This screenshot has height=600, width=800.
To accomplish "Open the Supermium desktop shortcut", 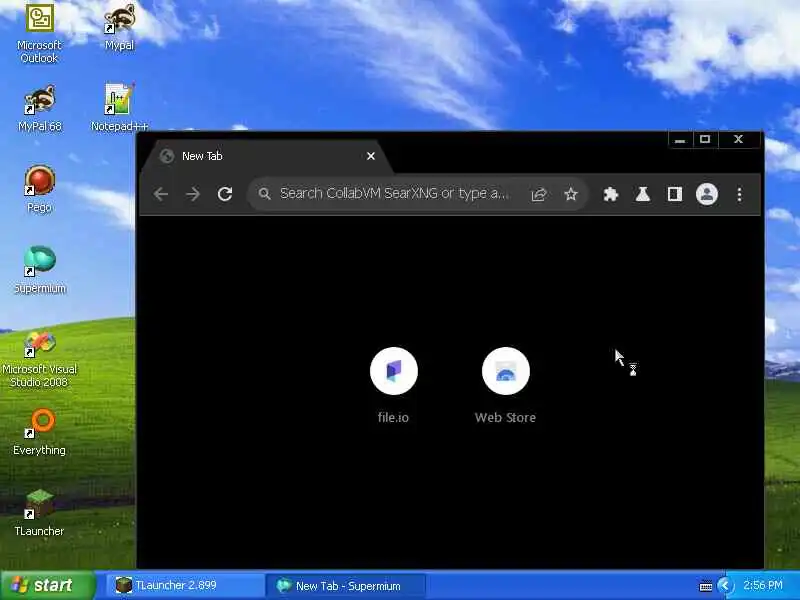I will 40,269.
